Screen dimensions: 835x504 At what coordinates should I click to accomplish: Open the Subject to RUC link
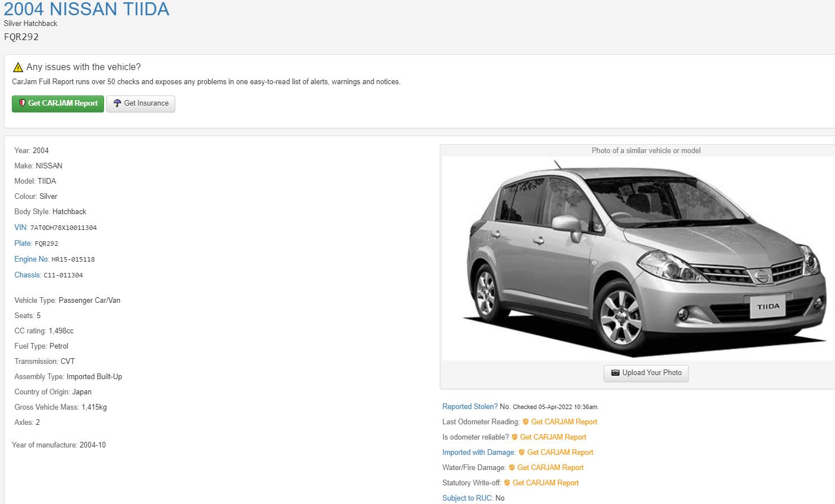467,498
